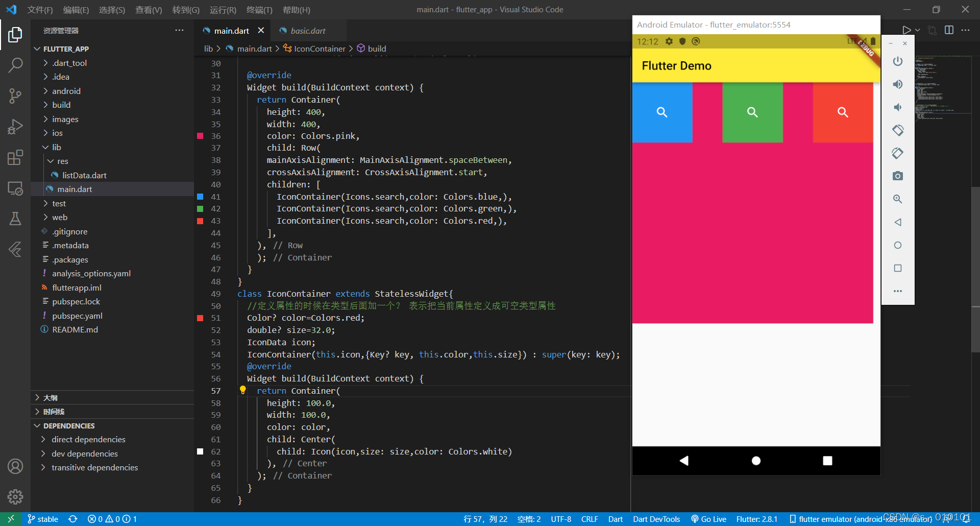Viewport: 980px width, 526px height.
Task: Open the Flutter sidebar view
Action: point(15,250)
